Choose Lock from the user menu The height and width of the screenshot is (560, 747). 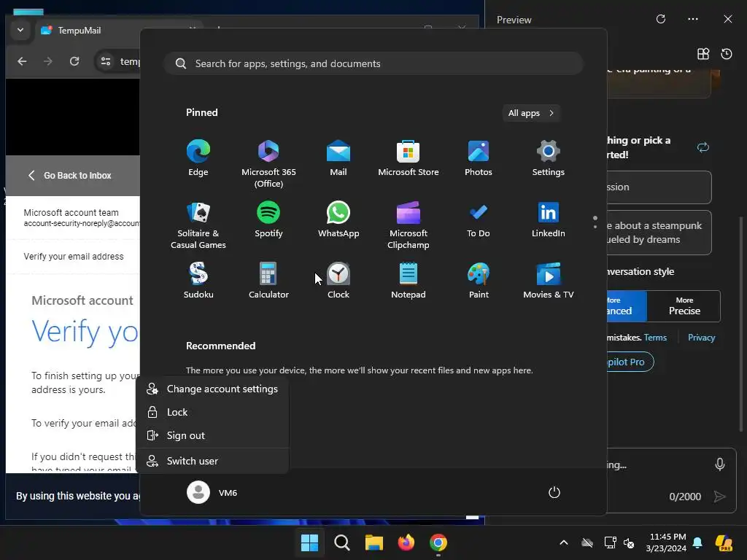(212, 412)
